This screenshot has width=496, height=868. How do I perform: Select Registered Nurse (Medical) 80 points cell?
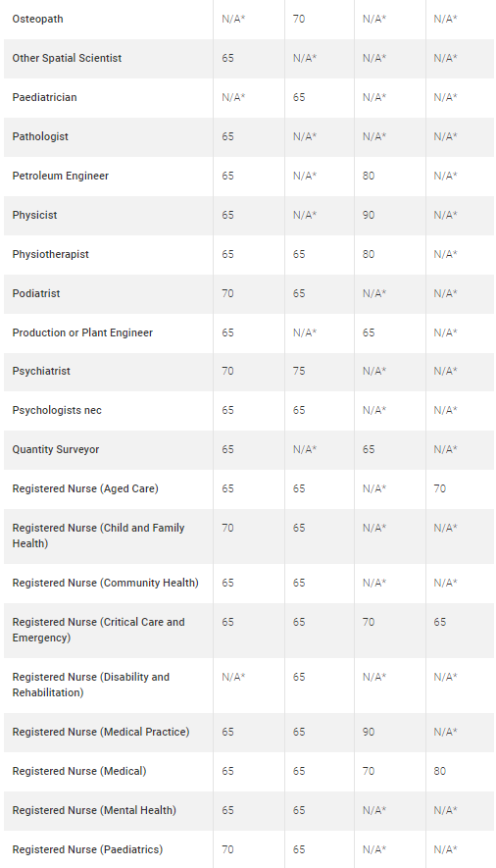click(x=439, y=771)
